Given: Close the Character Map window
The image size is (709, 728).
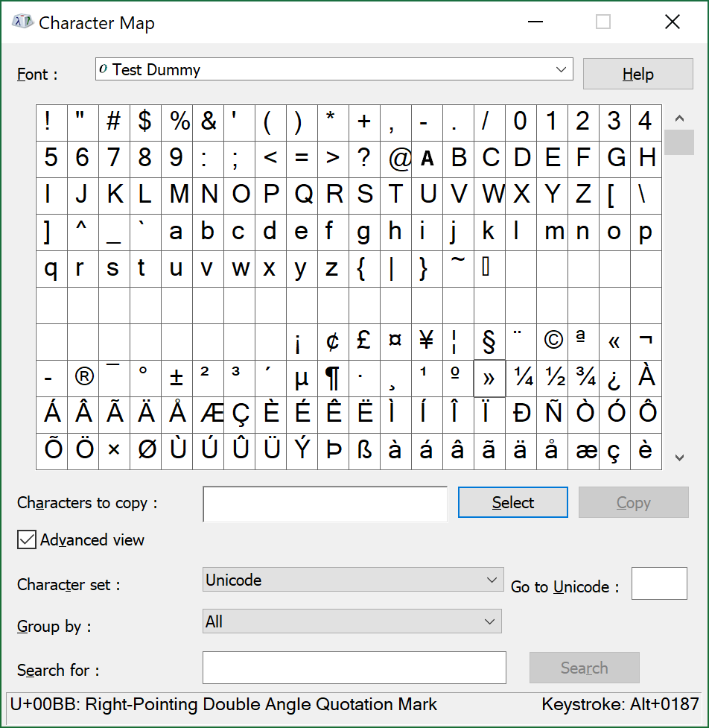Looking at the screenshot, I should [x=673, y=22].
